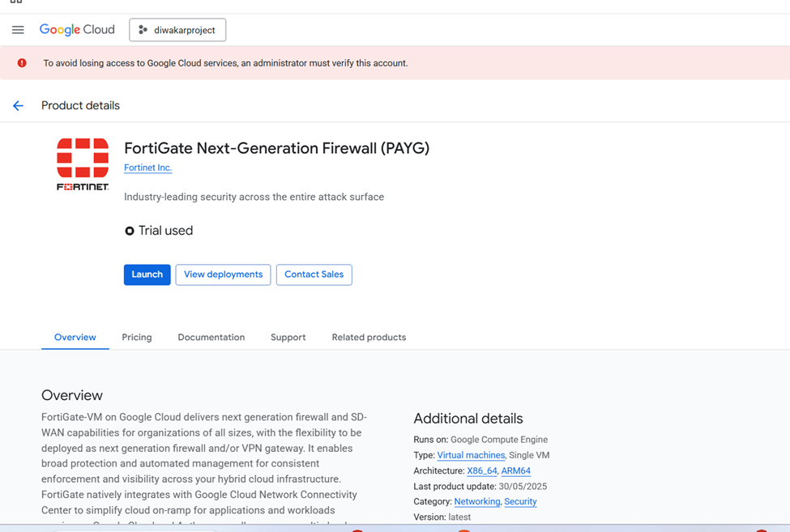This screenshot has height=532, width=790.
Task: Open the Networking category link
Action: [477, 502]
